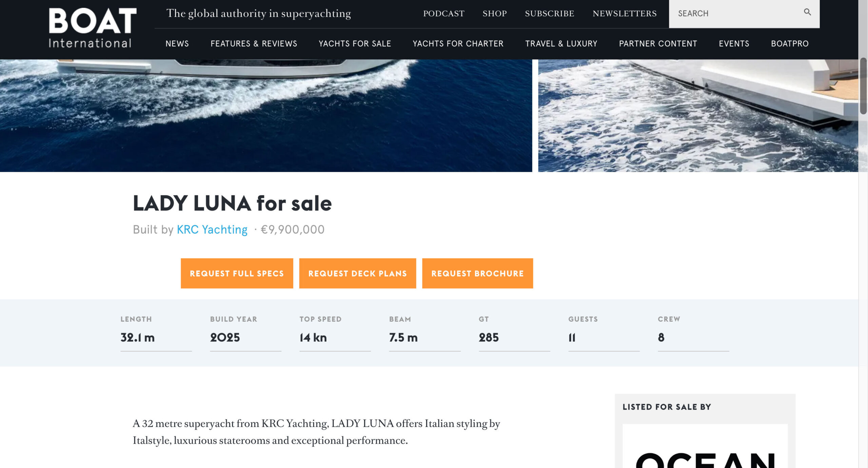868x468 pixels.
Task: Open the yacht stern wake photo
Action: [698, 115]
